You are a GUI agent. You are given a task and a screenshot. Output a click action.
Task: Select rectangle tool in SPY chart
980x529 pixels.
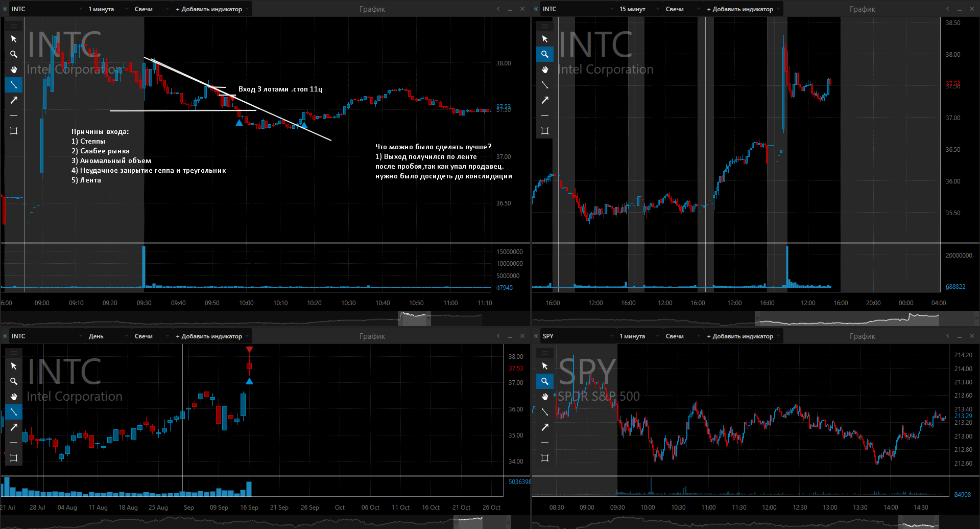[x=545, y=458]
